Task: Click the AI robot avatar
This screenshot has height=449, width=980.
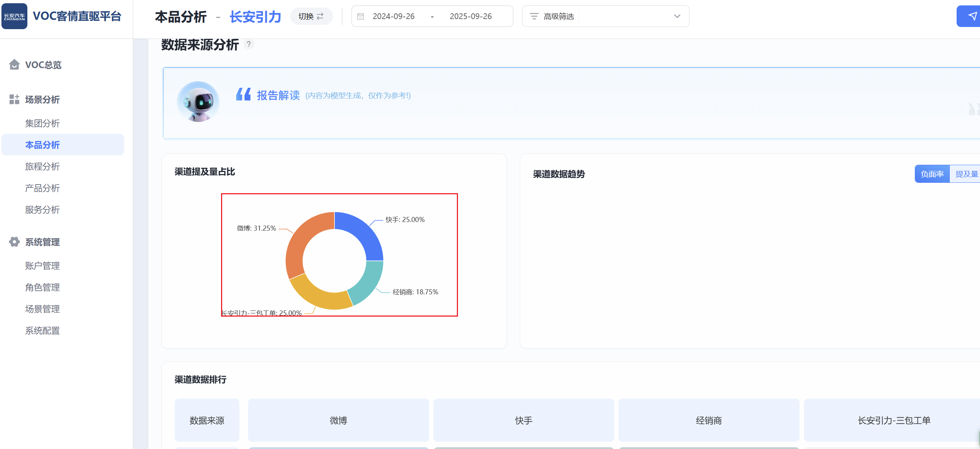Action: pyautogui.click(x=198, y=102)
